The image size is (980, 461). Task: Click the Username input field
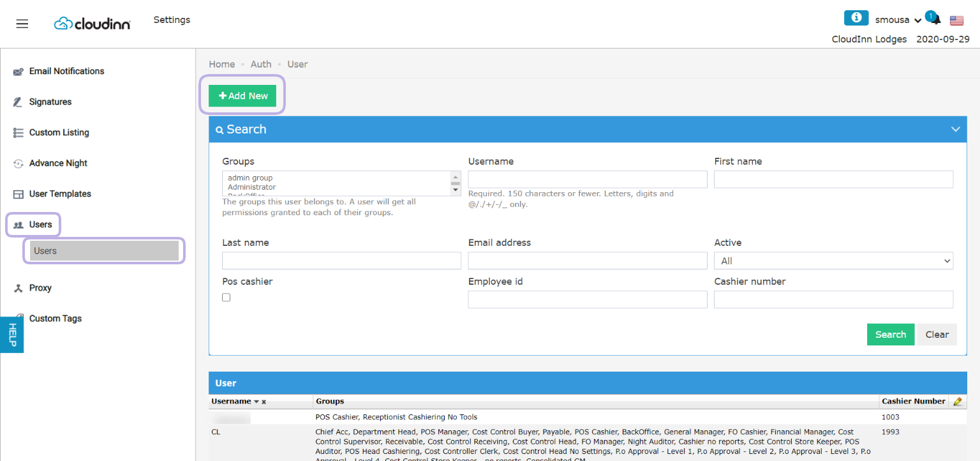588,179
